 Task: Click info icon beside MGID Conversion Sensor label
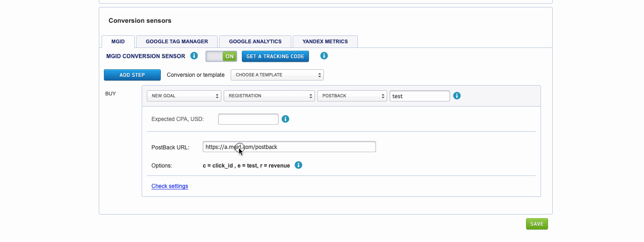[194, 56]
